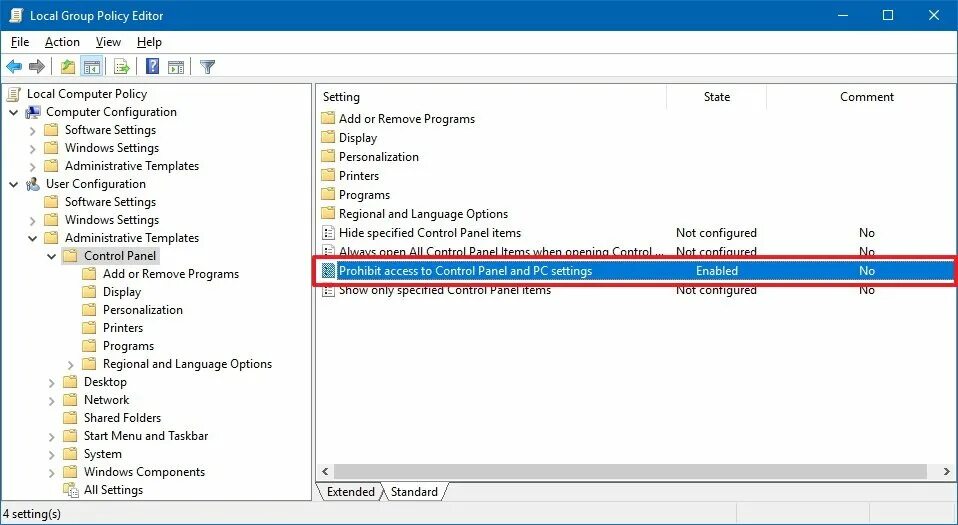
Task: Collapse the Control Panel tree node
Action: click(51, 256)
